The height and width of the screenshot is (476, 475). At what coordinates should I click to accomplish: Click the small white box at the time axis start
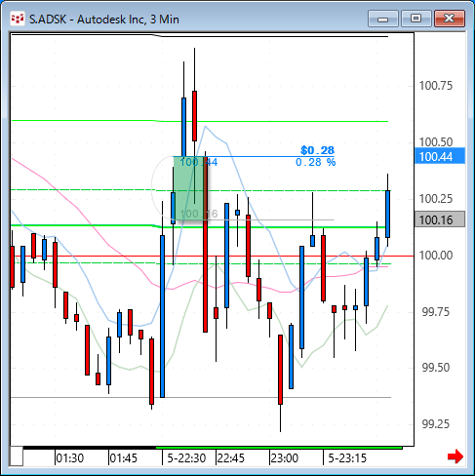(x=17, y=456)
